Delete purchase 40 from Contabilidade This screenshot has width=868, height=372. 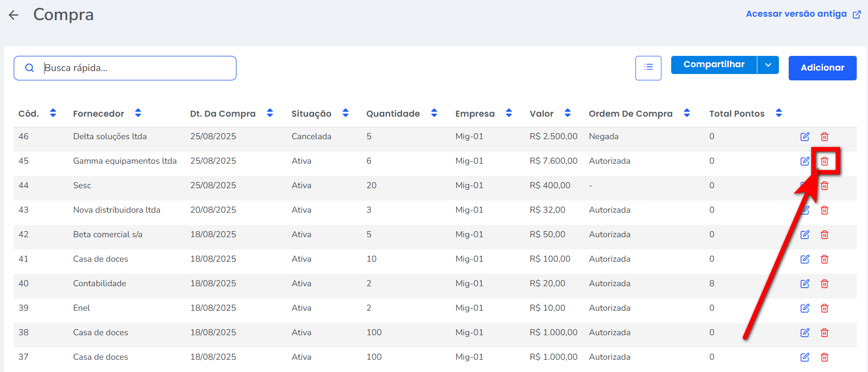pos(824,284)
